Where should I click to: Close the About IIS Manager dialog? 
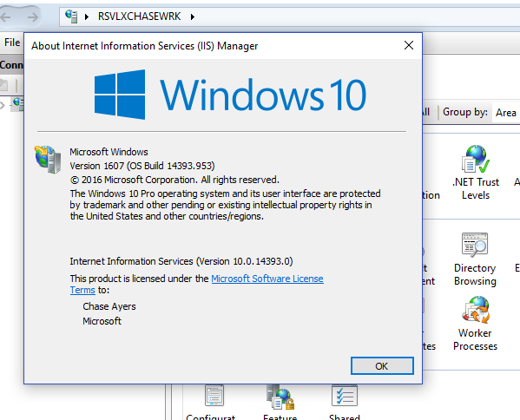pos(409,45)
